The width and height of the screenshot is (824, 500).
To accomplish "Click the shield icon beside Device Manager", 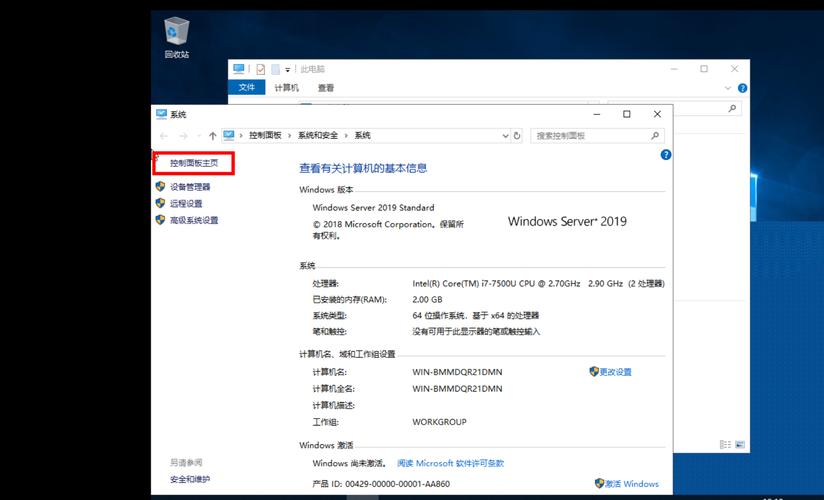I will tap(160, 186).
